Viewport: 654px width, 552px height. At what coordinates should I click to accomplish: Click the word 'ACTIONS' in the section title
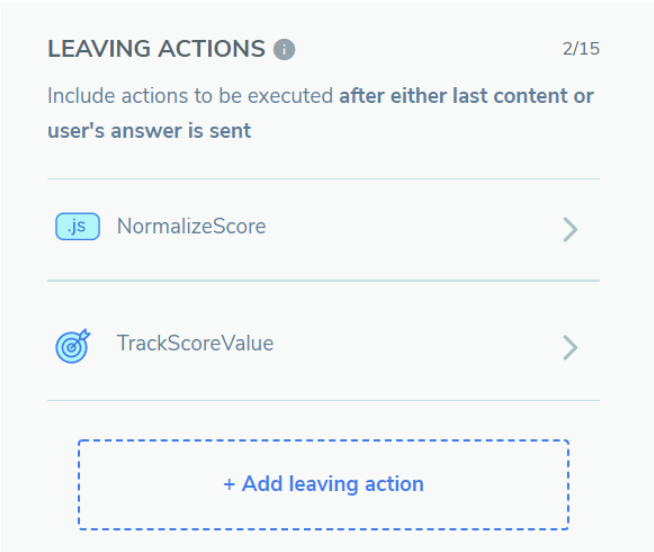(211, 49)
